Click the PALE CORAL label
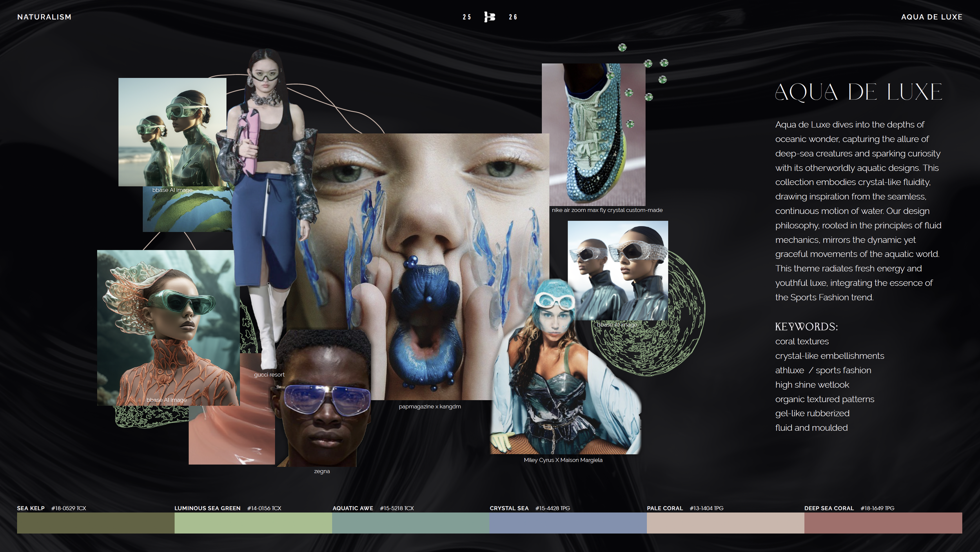Screen dimensions: 980x552 point(665,508)
